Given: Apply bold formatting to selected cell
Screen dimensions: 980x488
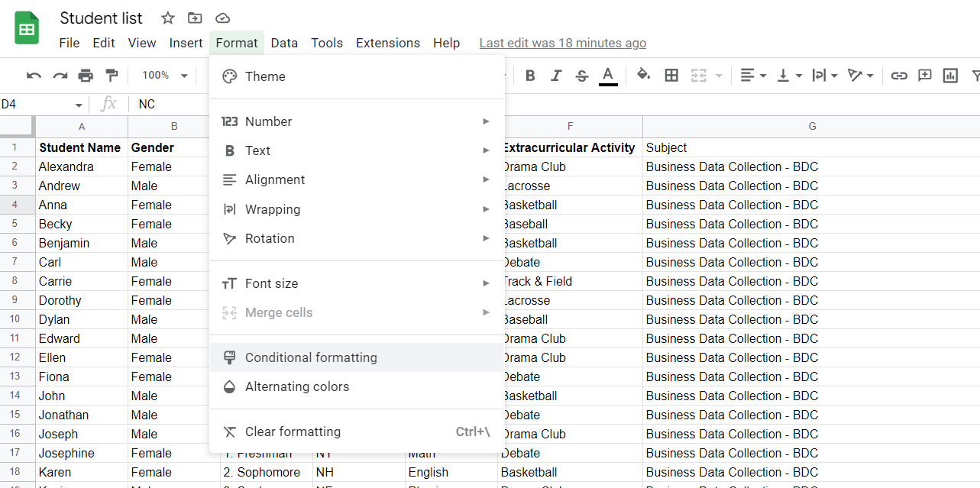Looking at the screenshot, I should tap(530, 76).
